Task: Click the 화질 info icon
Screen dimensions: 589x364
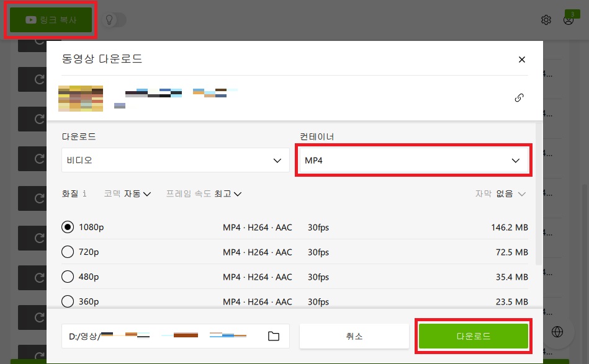Action: [x=84, y=193]
